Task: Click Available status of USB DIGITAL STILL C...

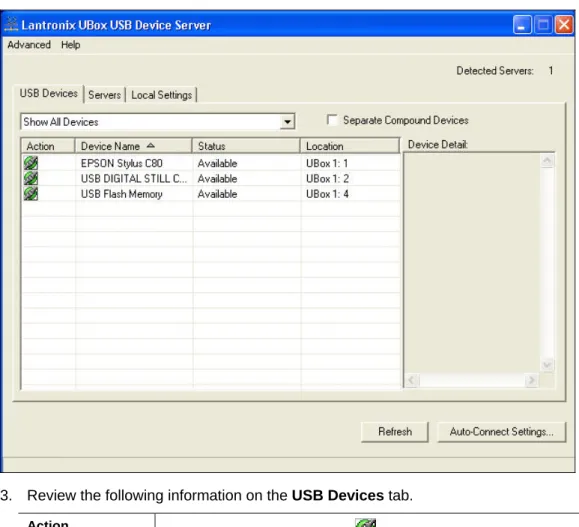Action: coord(217,179)
